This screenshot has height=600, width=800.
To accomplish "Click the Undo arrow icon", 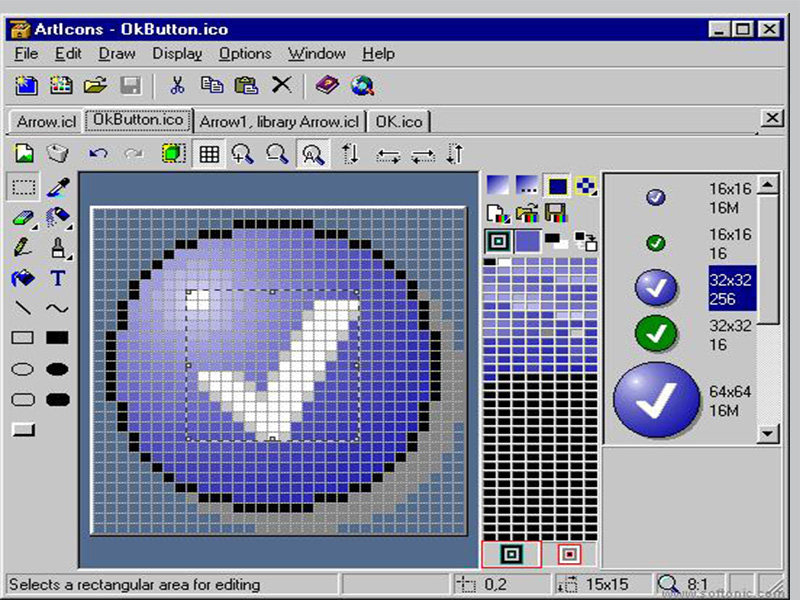I will pyautogui.click(x=98, y=154).
